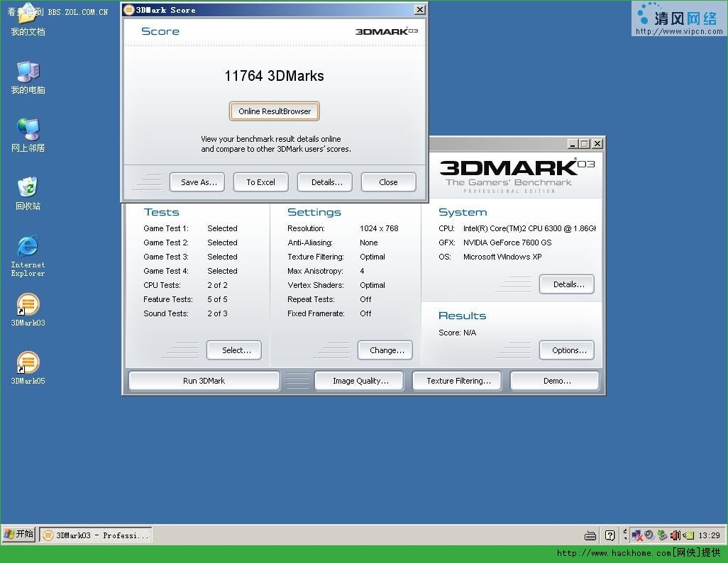Viewport: 728px width, 563px height.
Task: Click the audio manager speaker tray icon
Action: [x=649, y=535]
